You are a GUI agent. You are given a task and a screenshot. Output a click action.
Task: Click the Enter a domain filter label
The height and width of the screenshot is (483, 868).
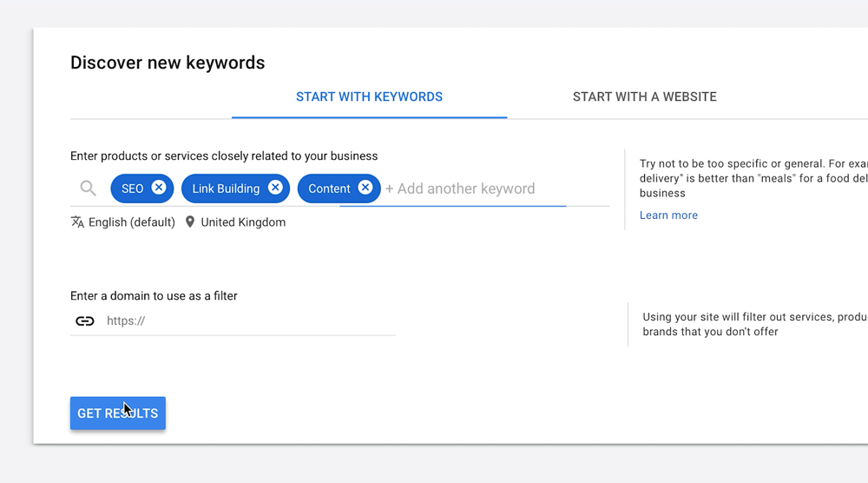(x=154, y=295)
